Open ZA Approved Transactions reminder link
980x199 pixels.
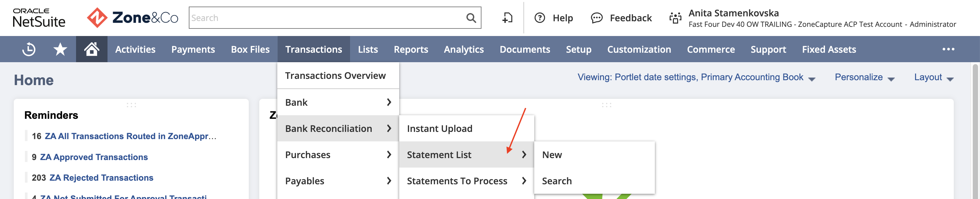tap(94, 157)
